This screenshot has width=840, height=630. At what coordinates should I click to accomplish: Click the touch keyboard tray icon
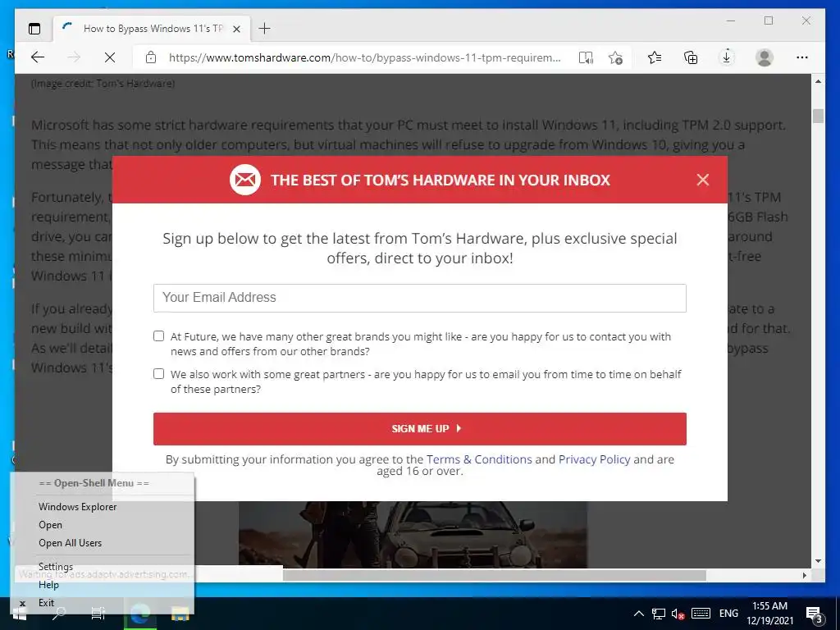click(701, 614)
